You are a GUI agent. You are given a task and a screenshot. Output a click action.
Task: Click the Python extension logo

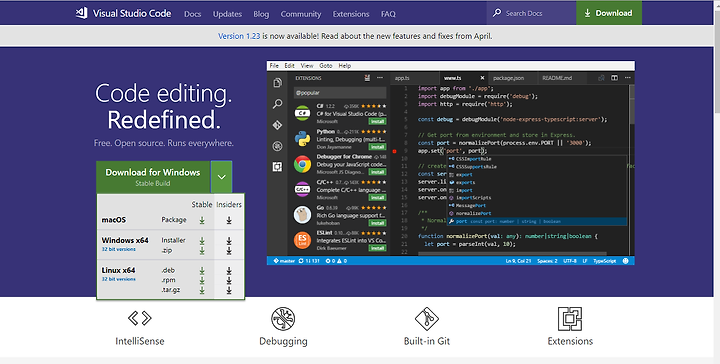click(x=302, y=139)
